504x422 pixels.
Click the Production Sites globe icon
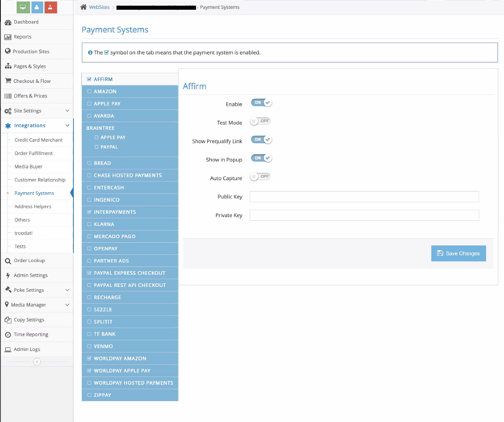point(8,51)
